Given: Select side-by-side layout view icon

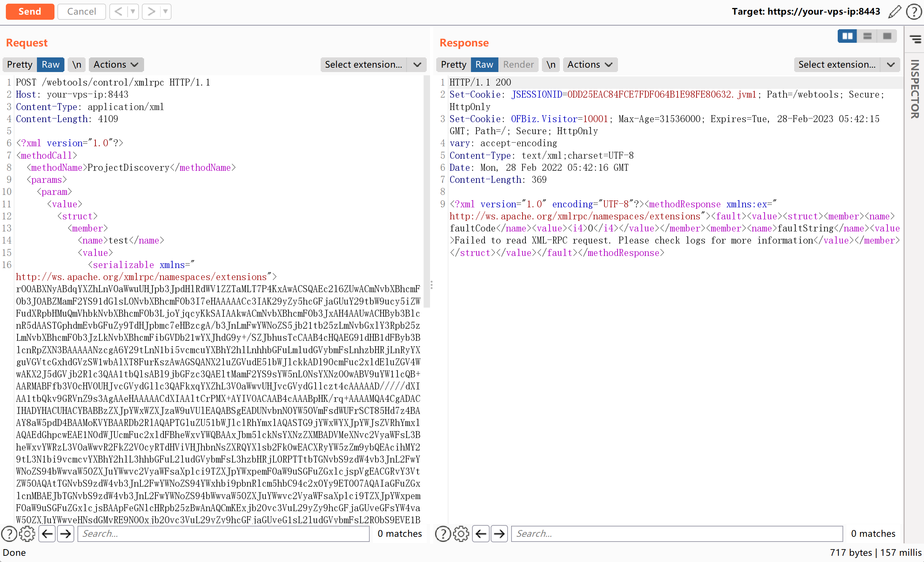Looking at the screenshot, I should [x=847, y=36].
